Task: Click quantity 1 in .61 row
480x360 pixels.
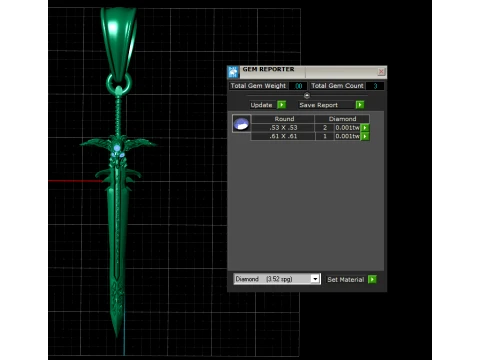Action: [x=325, y=136]
